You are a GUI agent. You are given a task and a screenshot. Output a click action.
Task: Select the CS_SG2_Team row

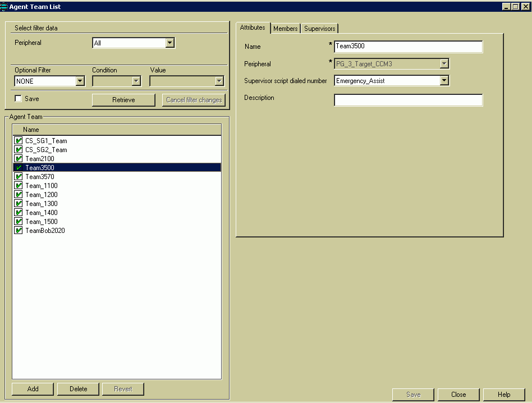(x=117, y=150)
